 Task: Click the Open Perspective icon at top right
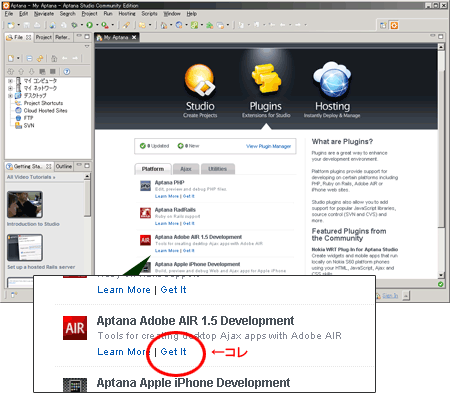tap(383, 26)
